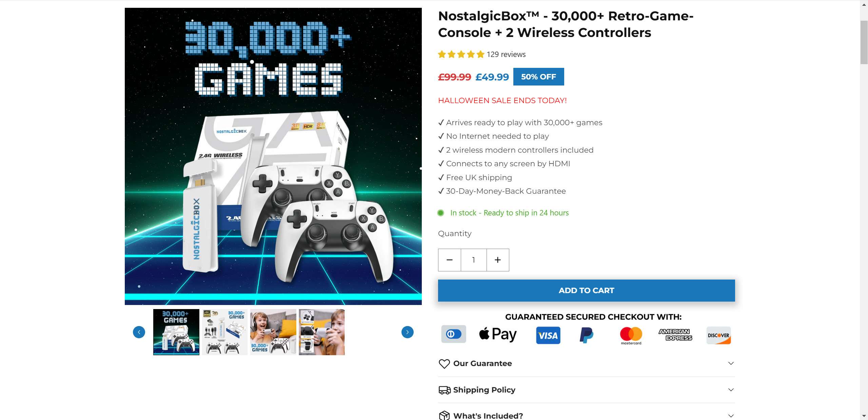Select the boy with headphones thumbnail
The height and width of the screenshot is (420, 868).
pyautogui.click(x=273, y=332)
